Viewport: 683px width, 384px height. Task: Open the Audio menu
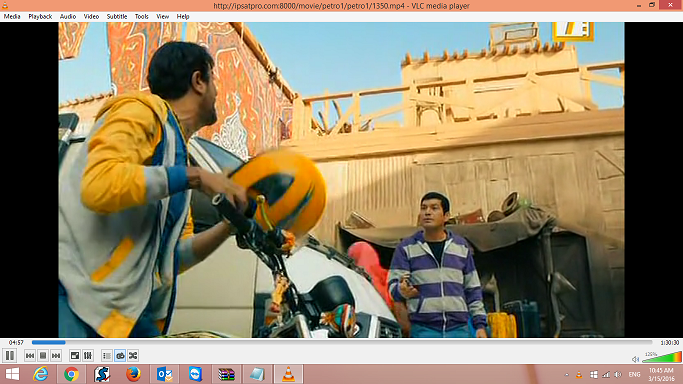(x=68, y=17)
